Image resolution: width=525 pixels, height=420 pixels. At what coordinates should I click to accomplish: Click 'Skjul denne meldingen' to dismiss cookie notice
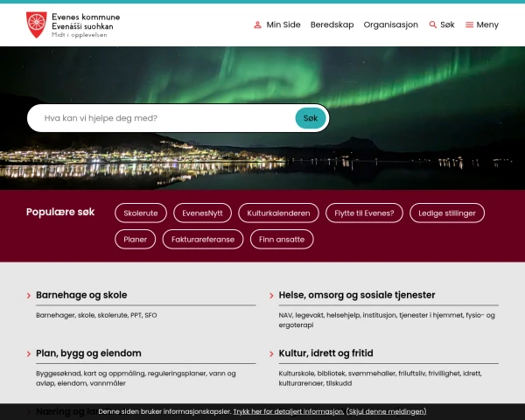pyautogui.click(x=387, y=411)
